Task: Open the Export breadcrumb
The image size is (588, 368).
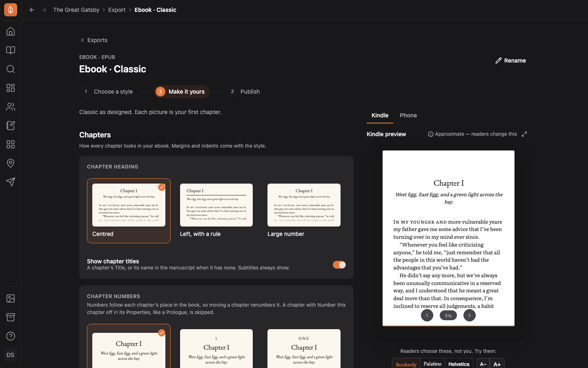Action: 117,10
